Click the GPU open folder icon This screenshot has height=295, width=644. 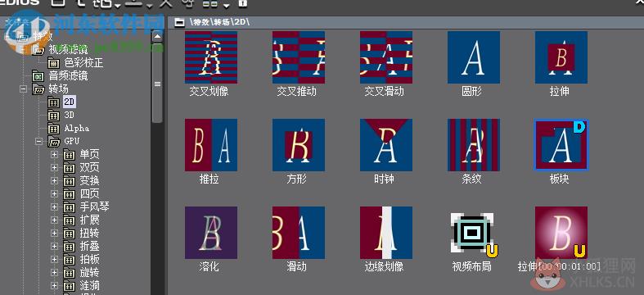point(54,142)
